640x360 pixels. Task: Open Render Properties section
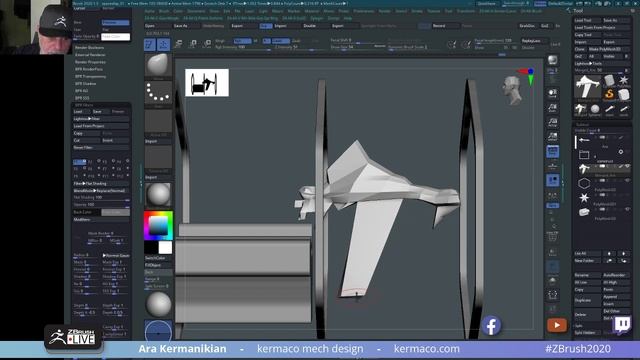point(90,62)
